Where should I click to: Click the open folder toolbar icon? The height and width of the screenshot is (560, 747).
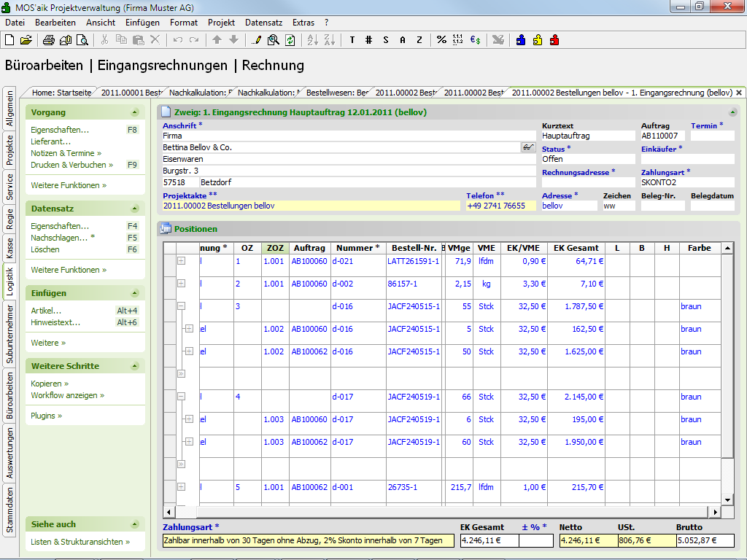click(26, 40)
